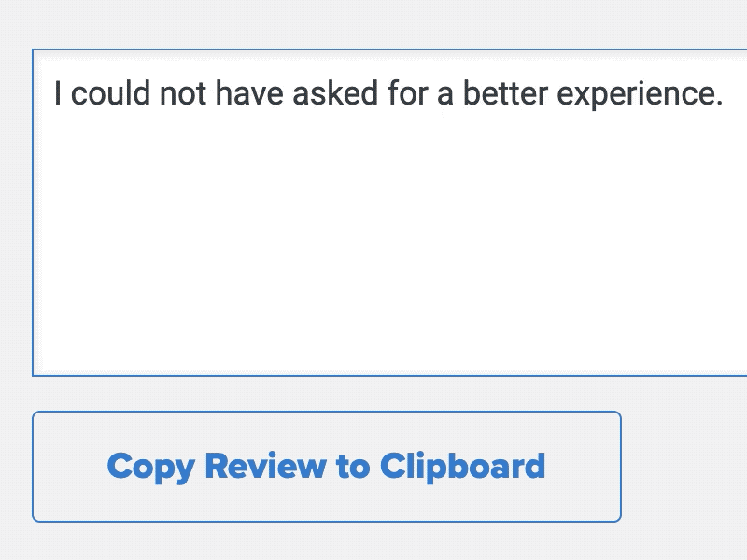Click inside the white textarea region
This screenshot has width=747, height=560.
tap(373, 233)
